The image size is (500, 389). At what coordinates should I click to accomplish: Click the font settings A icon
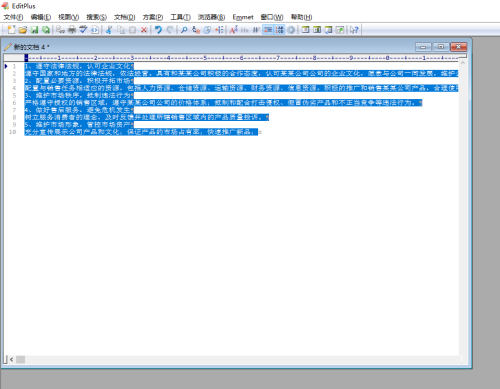[x=233, y=30]
